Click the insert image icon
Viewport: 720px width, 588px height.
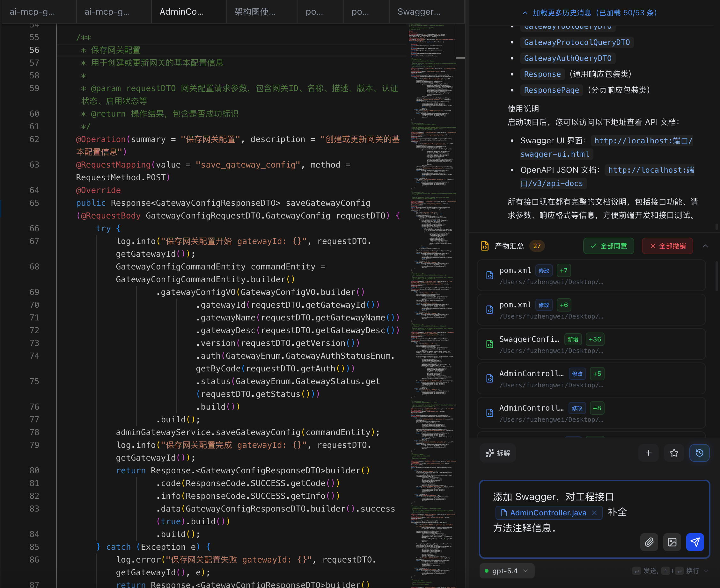672,542
